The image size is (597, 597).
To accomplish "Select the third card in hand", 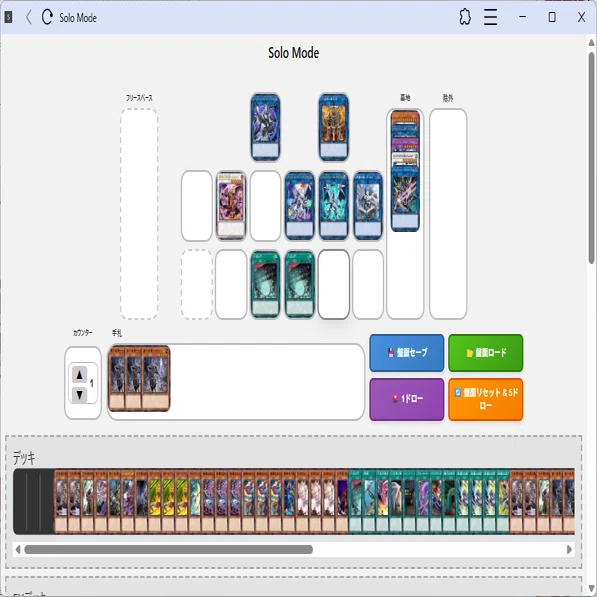I will coord(156,379).
